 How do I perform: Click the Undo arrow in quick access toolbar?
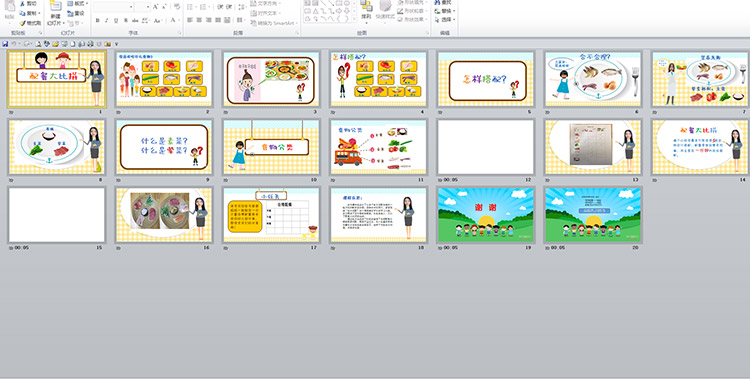point(13,44)
